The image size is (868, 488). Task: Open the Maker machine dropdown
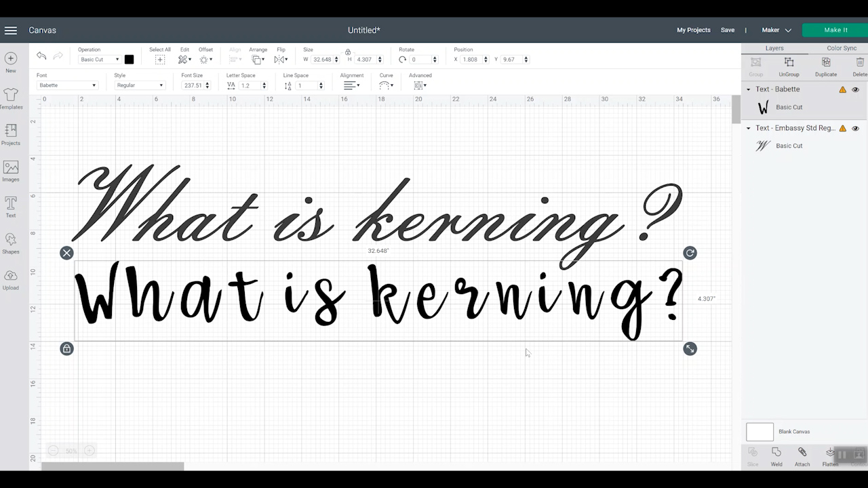pos(776,30)
